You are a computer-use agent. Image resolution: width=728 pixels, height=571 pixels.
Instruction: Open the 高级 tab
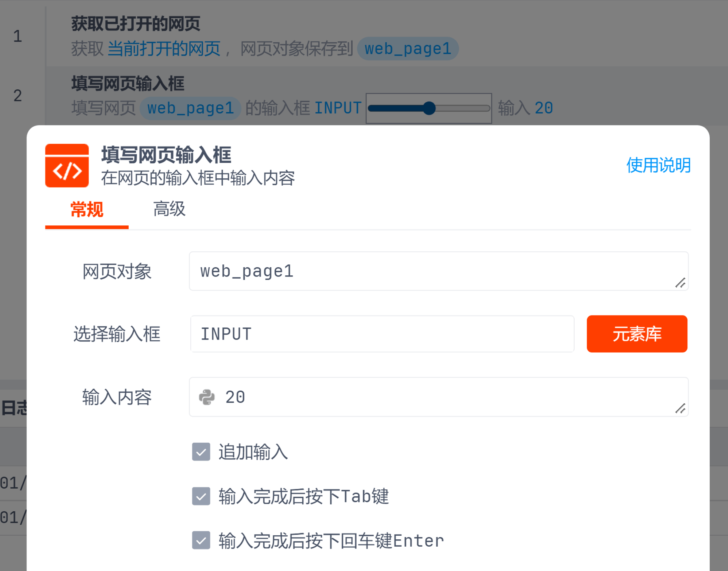pyautogui.click(x=169, y=210)
